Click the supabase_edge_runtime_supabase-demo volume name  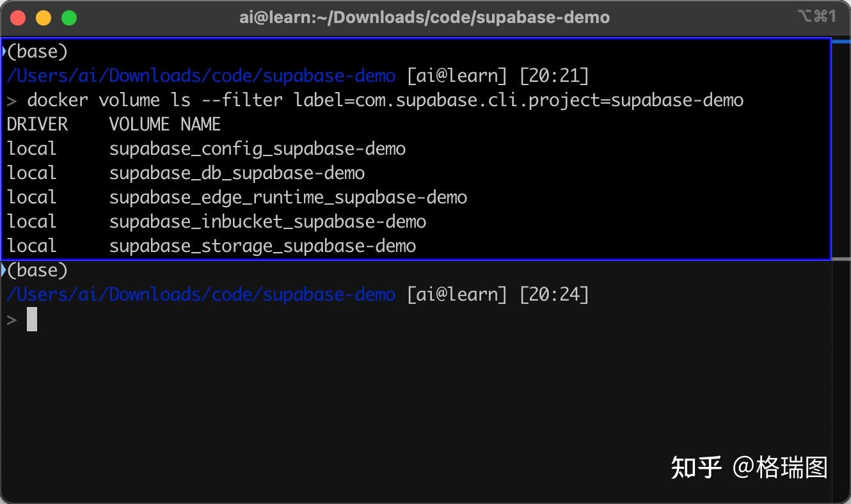[x=288, y=197]
